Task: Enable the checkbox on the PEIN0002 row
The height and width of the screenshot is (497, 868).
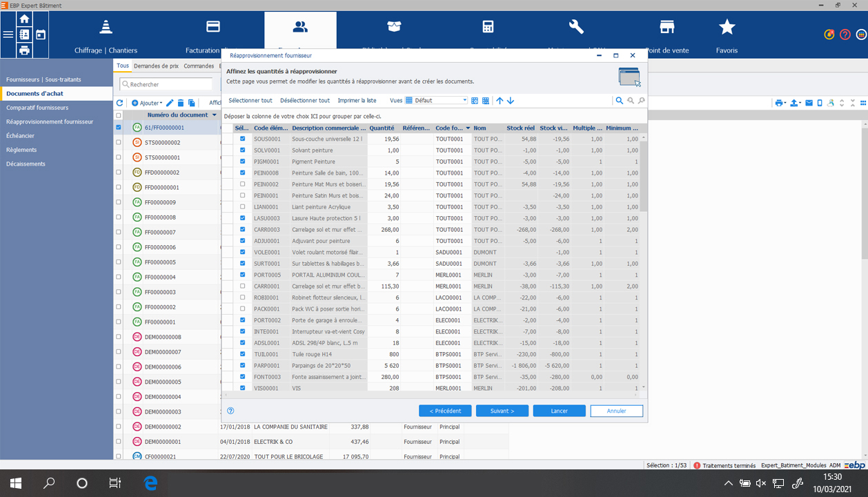Action: click(x=242, y=184)
